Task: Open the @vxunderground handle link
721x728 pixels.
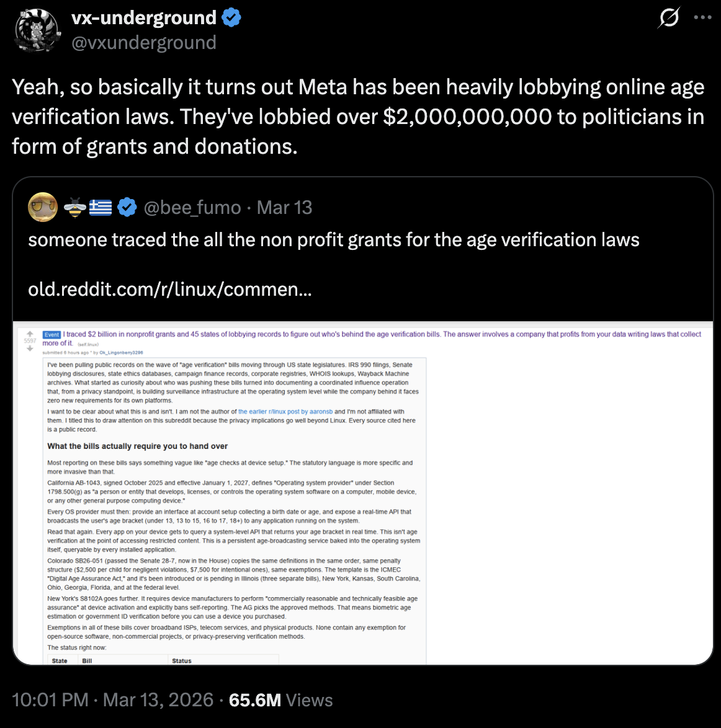Action: (x=144, y=43)
